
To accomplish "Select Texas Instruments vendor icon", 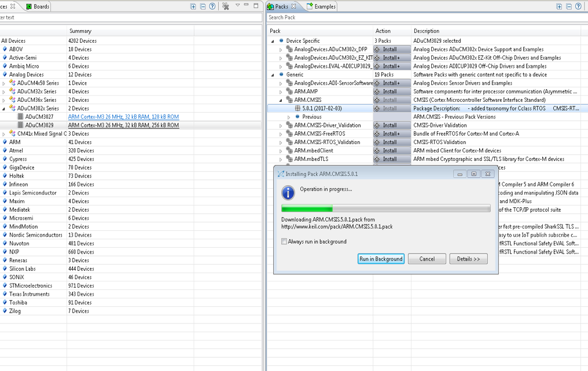I will 5,294.
